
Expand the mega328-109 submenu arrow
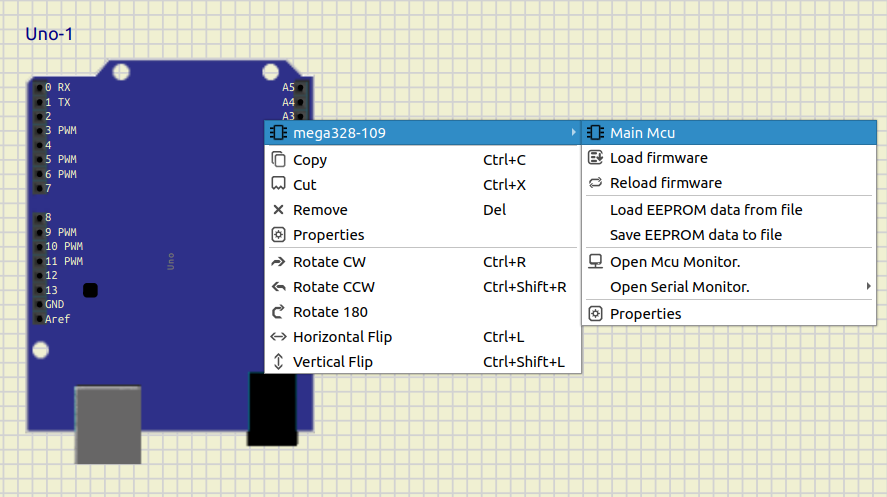pyautogui.click(x=572, y=133)
